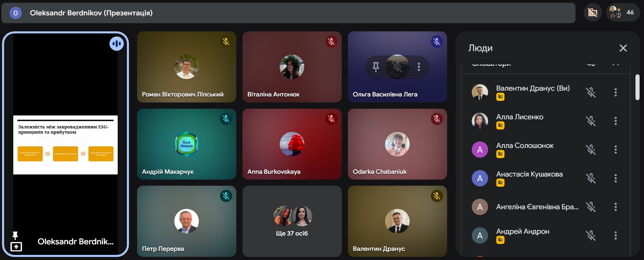Close the Люди side panel

click(623, 48)
